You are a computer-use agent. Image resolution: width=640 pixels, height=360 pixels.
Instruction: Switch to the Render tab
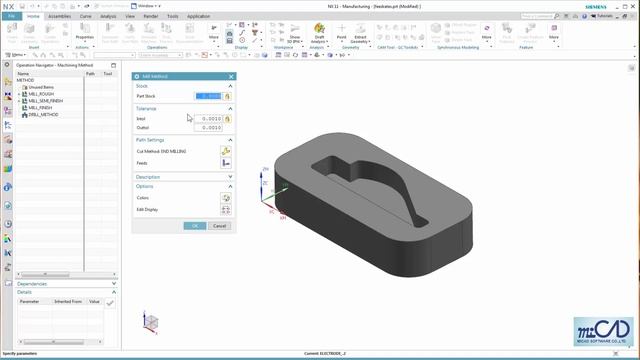coord(151,16)
